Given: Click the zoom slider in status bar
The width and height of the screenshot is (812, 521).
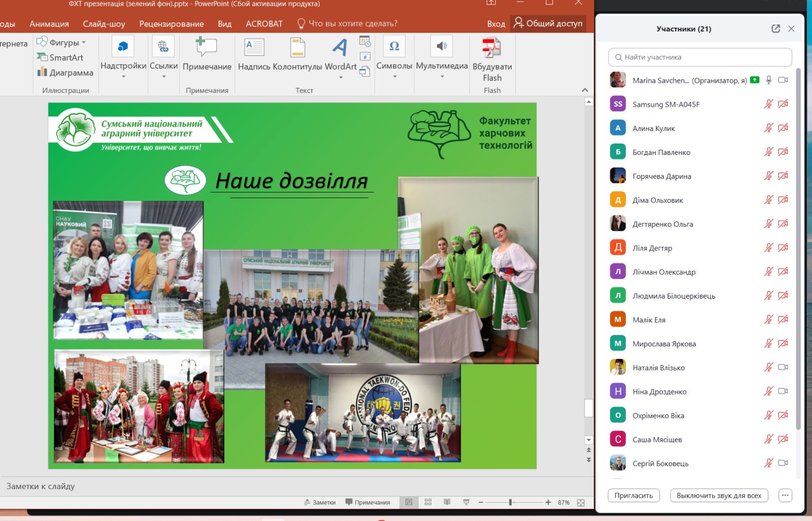Looking at the screenshot, I should click(511, 502).
